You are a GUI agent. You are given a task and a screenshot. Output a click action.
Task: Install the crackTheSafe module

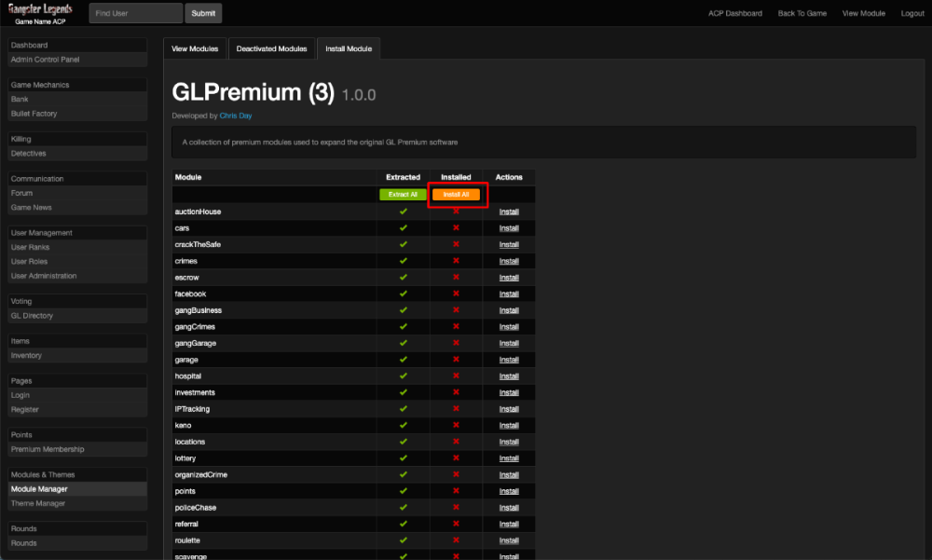pos(509,244)
